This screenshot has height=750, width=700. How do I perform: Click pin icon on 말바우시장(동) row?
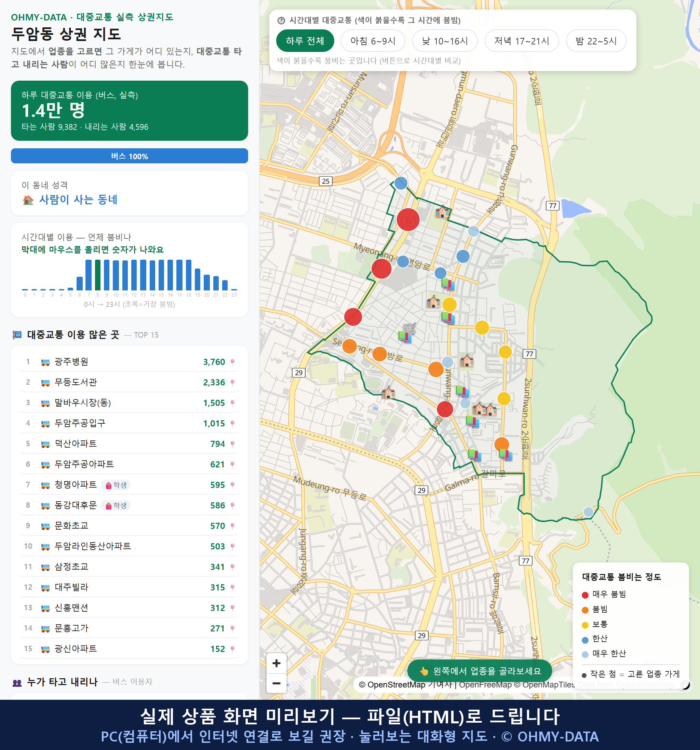tap(232, 403)
